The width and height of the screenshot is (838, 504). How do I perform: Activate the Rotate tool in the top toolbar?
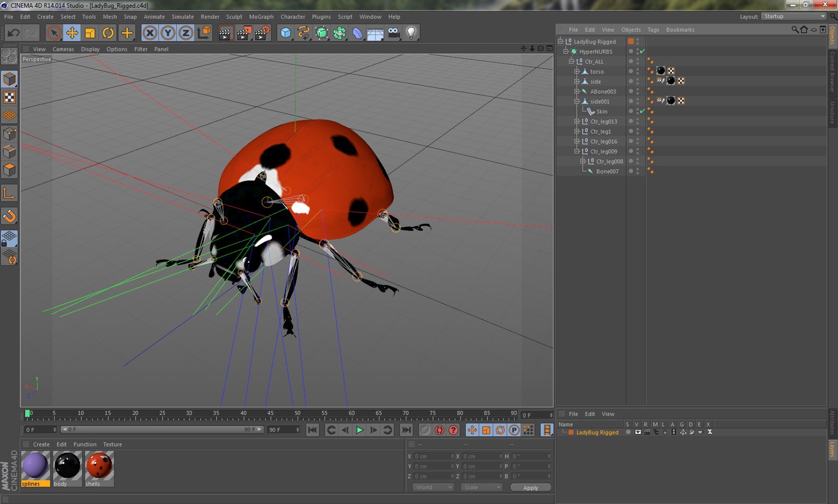click(x=108, y=33)
